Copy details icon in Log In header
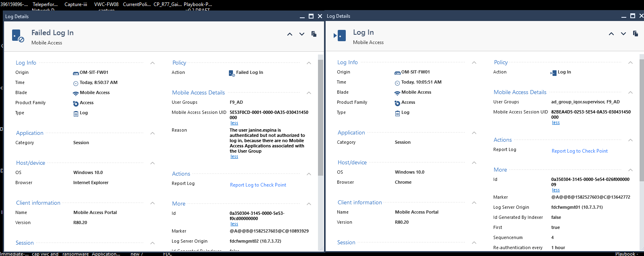 tap(636, 34)
